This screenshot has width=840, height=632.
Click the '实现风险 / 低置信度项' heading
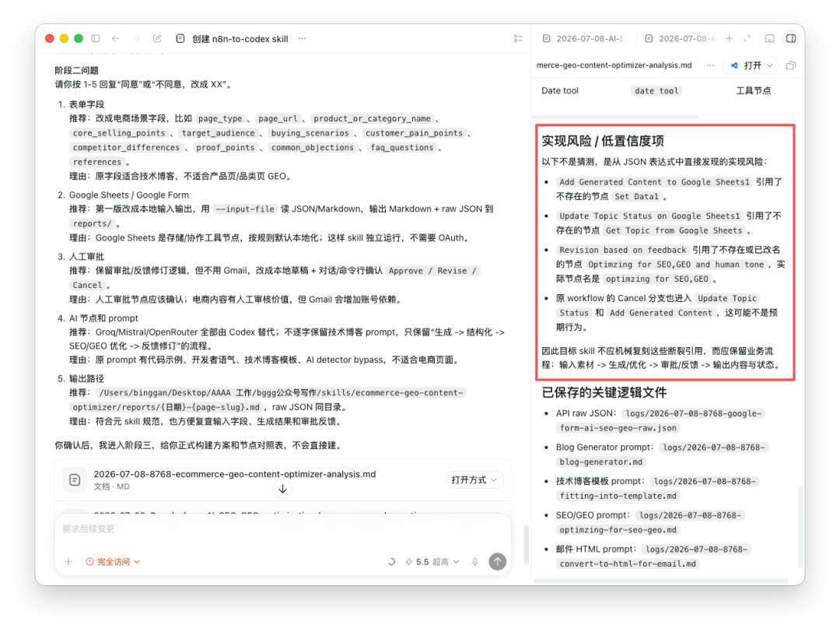tap(603, 140)
